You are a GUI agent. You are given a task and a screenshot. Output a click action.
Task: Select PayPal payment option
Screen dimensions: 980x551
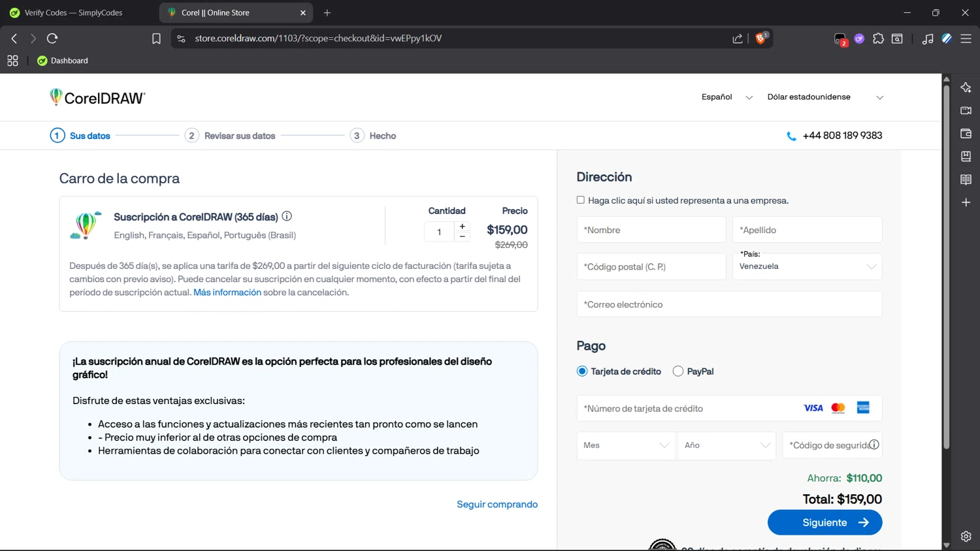[x=678, y=371]
